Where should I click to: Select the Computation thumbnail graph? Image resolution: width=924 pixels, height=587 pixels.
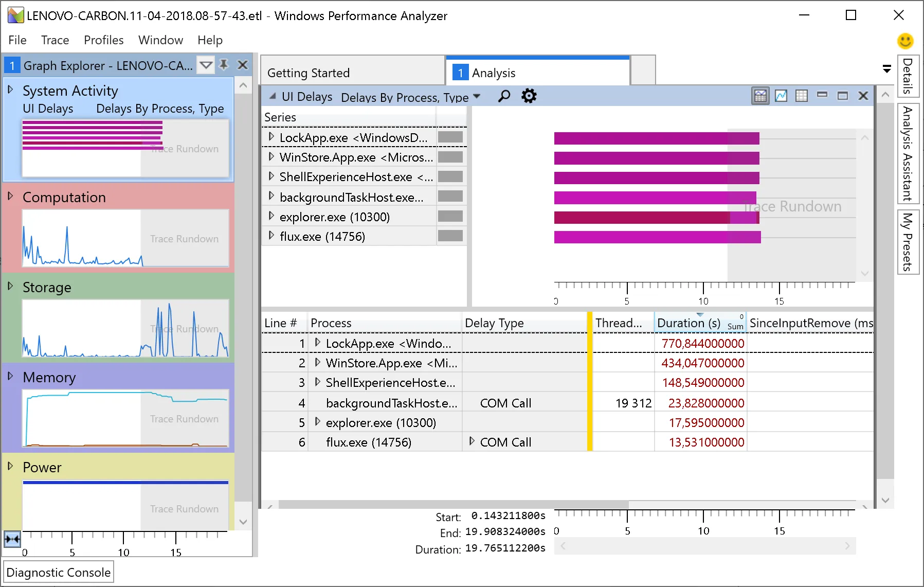[x=125, y=238]
